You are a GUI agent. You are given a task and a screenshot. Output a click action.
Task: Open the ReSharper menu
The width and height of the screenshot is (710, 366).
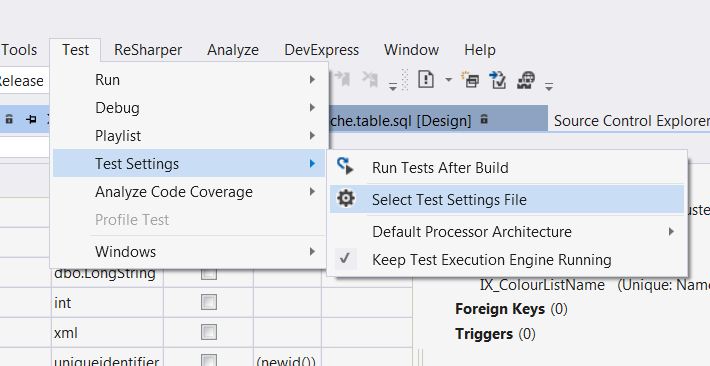click(x=148, y=50)
